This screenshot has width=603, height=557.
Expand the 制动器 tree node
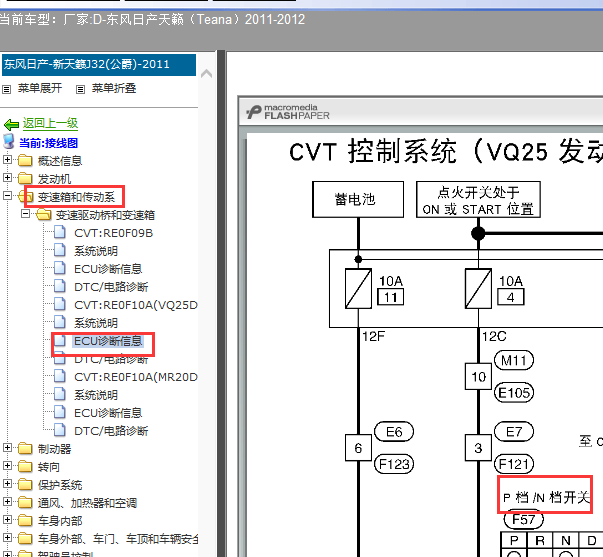tap(7, 447)
